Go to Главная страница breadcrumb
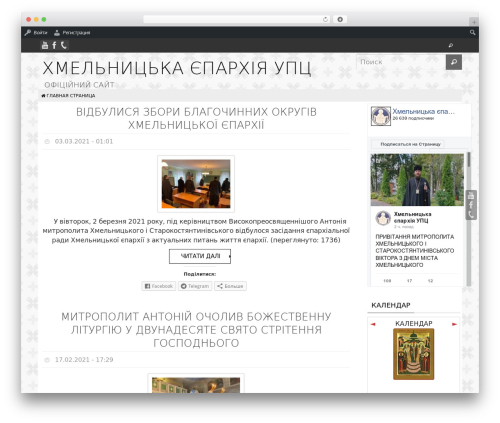The image size is (500, 423). coord(71,96)
